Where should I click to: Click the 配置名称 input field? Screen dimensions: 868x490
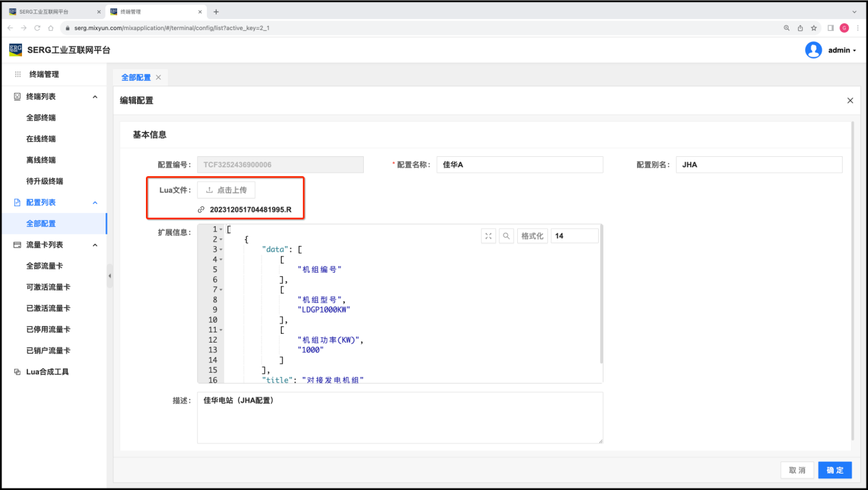[519, 164]
